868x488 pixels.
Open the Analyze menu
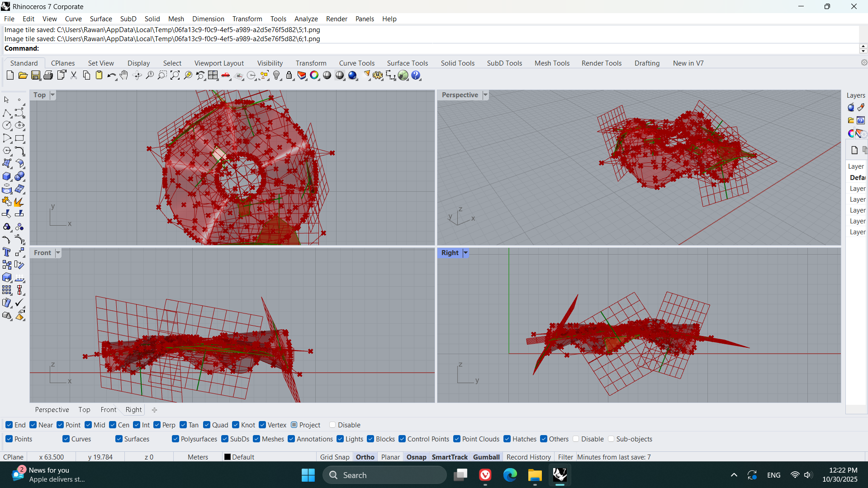point(306,19)
